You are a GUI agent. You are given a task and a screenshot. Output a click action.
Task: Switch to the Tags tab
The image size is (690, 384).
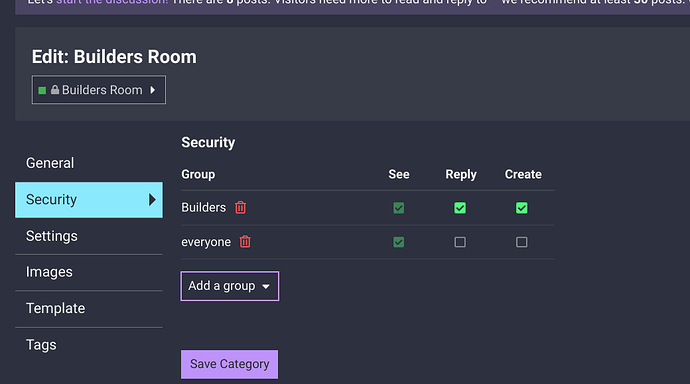(x=89, y=345)
